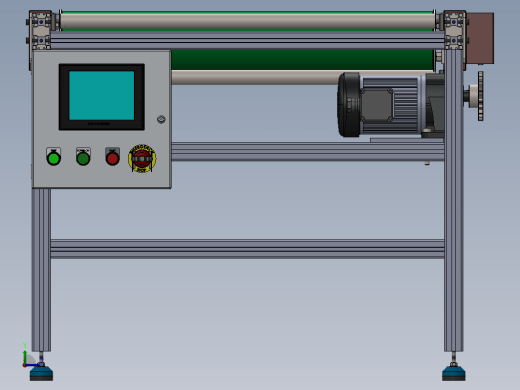The width and height of the screenshot is (520, 390).
Task: Select the black HMI screen bezel
Action: [102, 97]
